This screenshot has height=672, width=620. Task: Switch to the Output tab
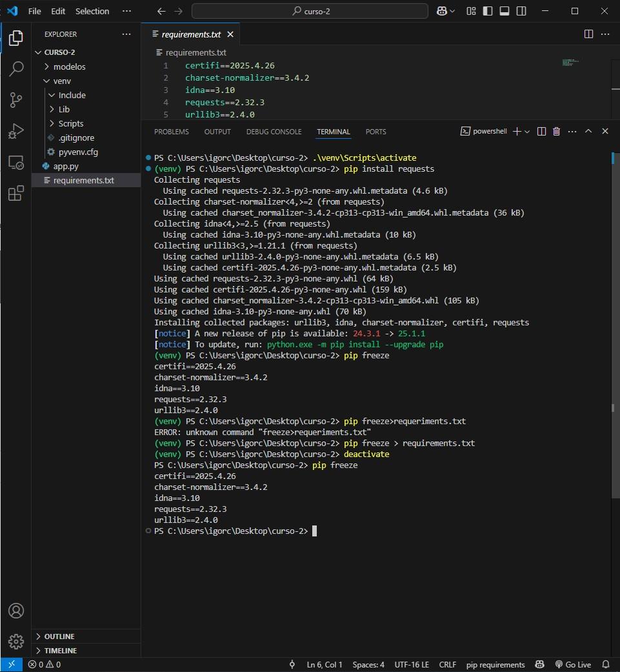point(217,132)
